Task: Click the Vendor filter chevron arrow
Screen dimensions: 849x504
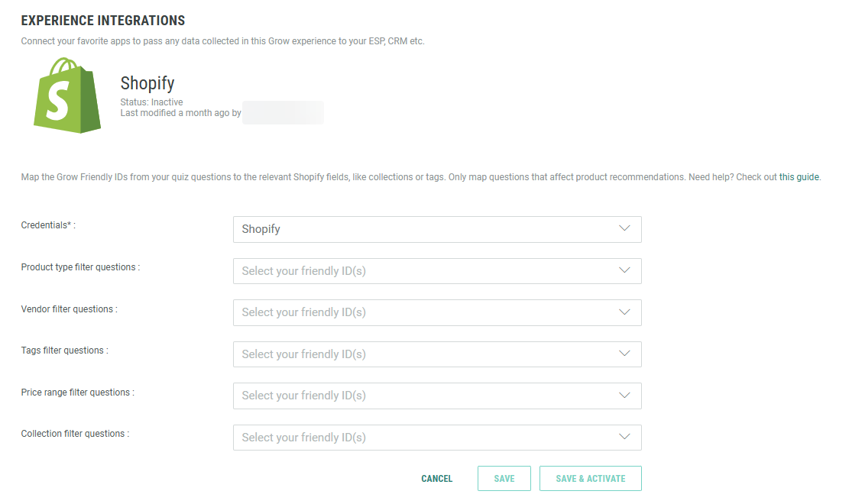Action: click(x=624, y=312)
